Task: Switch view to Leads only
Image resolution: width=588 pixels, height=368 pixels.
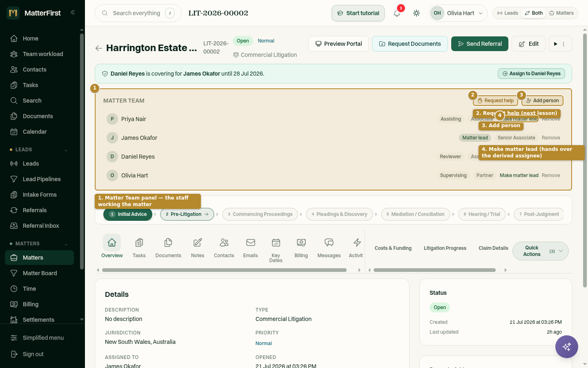Action: point(508,13)
